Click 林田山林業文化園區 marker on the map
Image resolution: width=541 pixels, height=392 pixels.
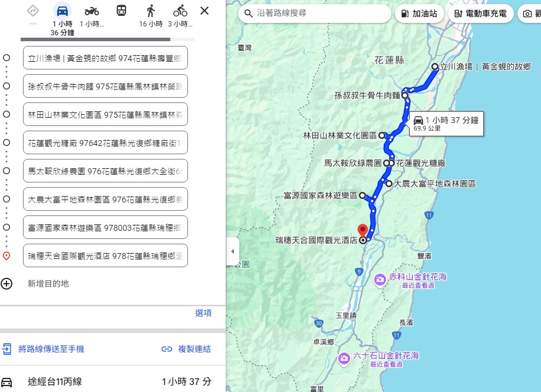382,135
